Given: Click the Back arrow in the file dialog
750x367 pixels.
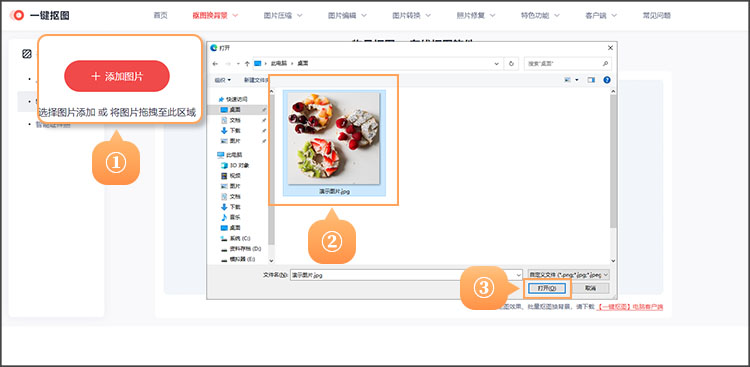Looking at the screenshot, I should point(216,63).
